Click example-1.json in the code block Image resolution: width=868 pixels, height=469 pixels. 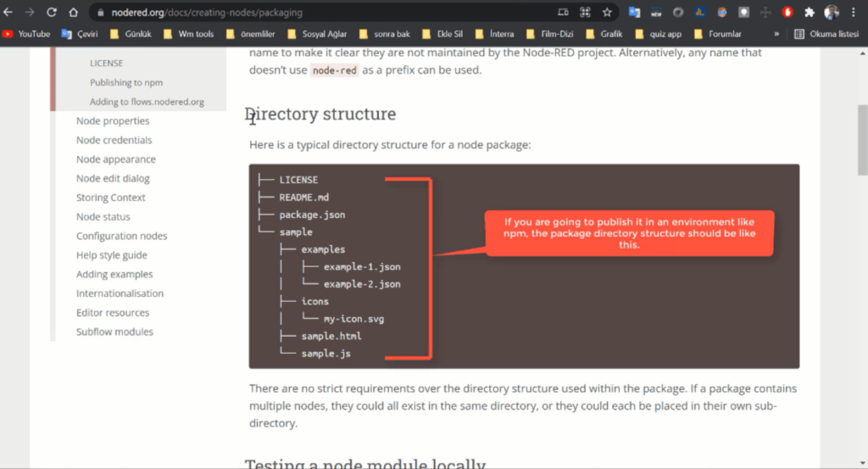[x=362, y=267]
